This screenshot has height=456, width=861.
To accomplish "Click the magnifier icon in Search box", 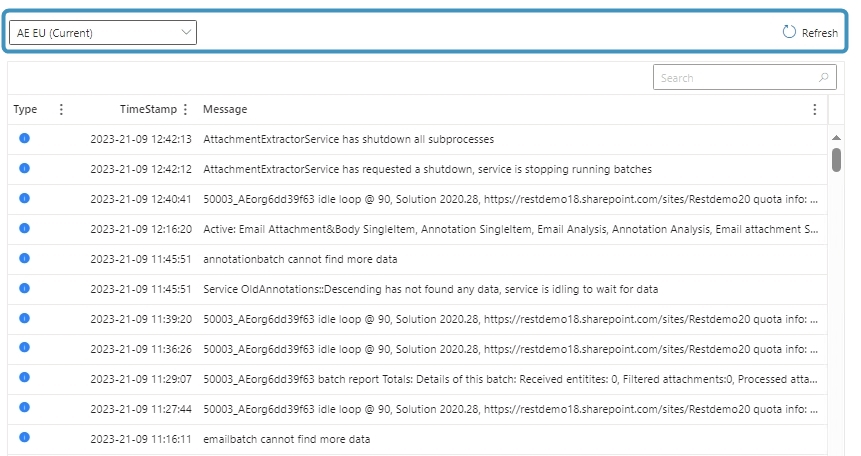I will (x=823, y=77).
